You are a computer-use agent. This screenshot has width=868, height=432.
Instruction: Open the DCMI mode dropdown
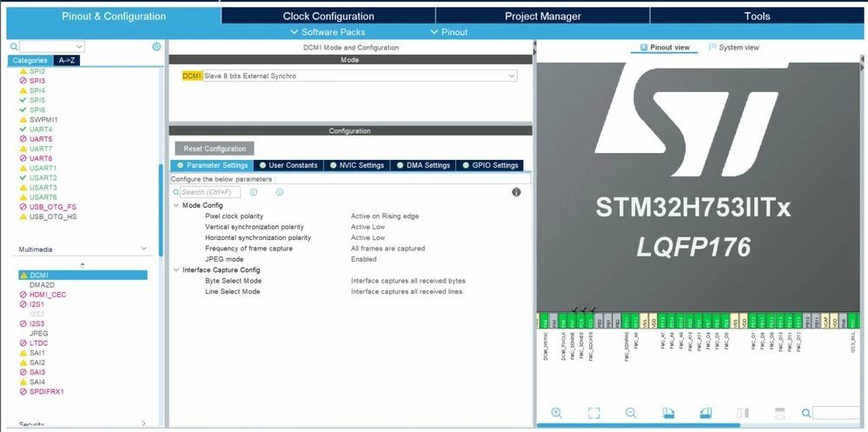point(512,76)
